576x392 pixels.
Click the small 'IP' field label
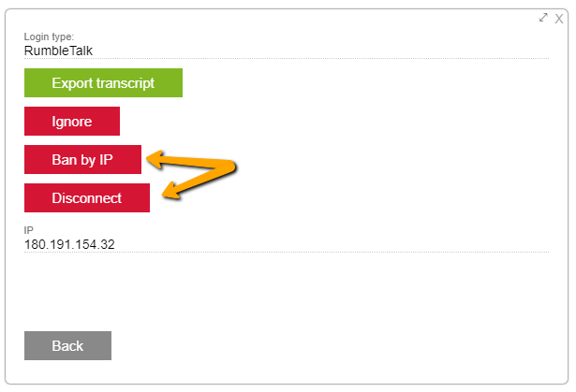point(29,230)
